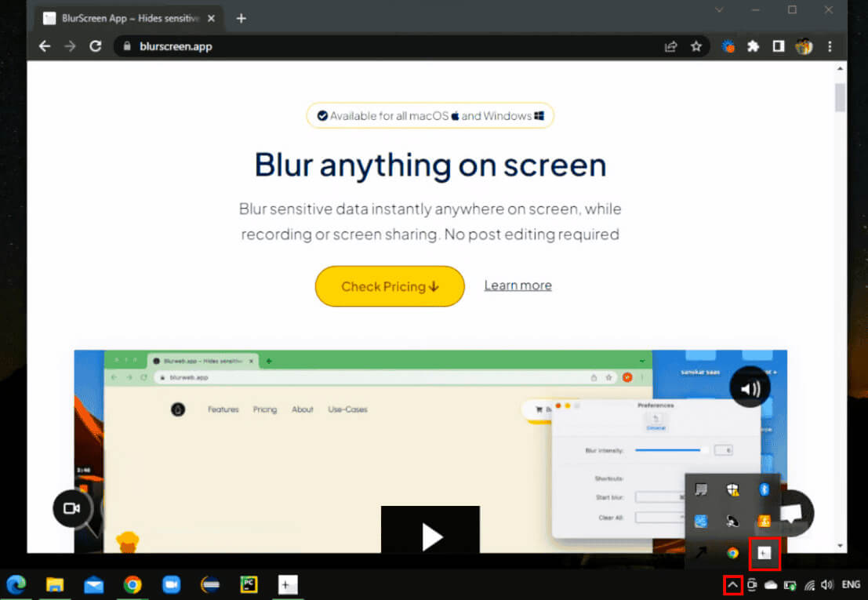Click the macOS and Windows availability badge

[x=430, y=115]
